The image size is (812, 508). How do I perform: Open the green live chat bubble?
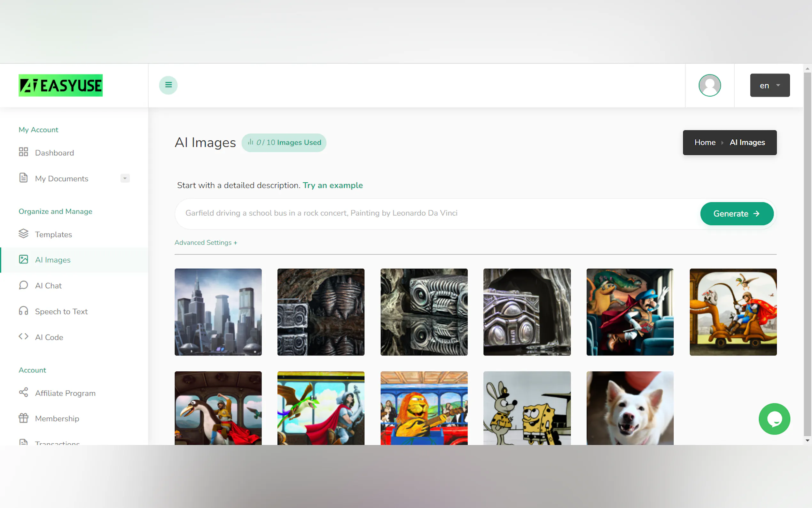point(774,419)
